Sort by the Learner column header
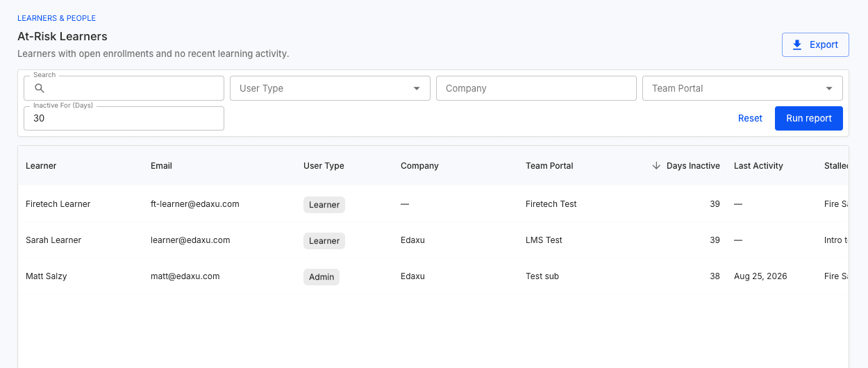The height and width of the screenshot is (368, 868). coord(41,166)
